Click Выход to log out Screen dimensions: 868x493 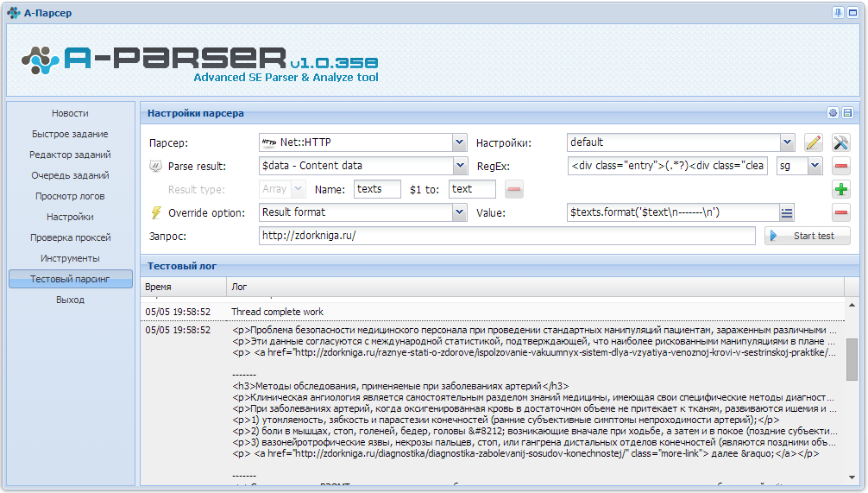tap(70, 300)
